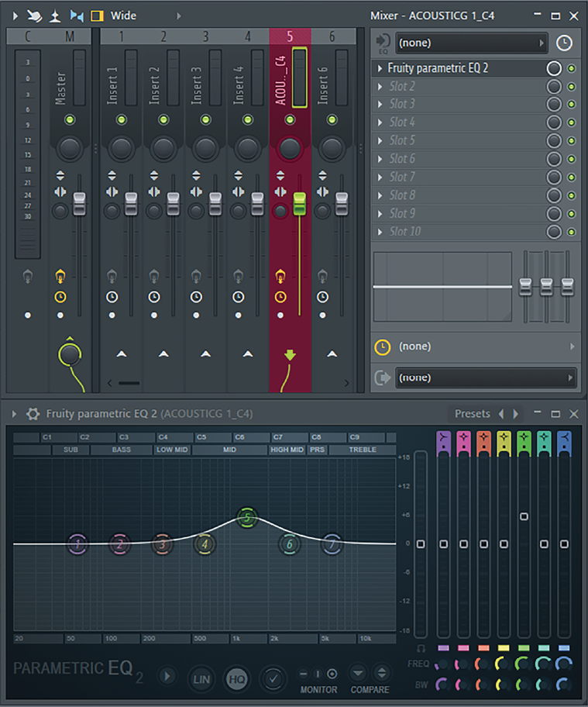Image resolution: width=588 pixels, height=707 pixels.
Task: Click the green routing arrow on track 5
Action: [290, 355]
